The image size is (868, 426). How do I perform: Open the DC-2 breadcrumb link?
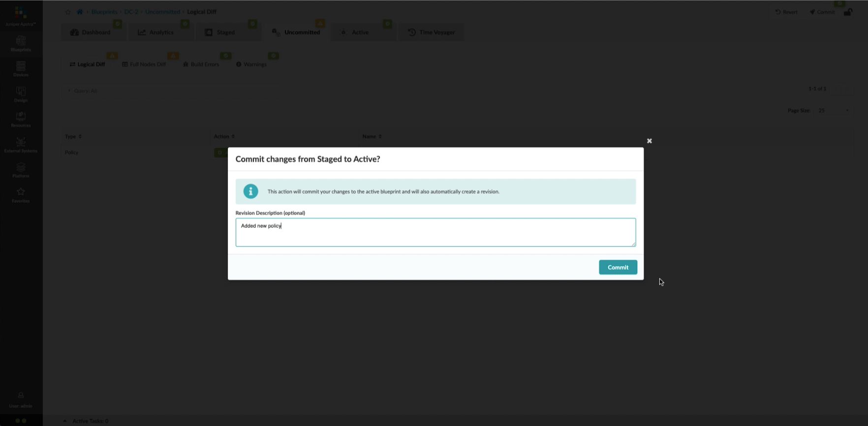pyautogui.click(x=131, y=12)
